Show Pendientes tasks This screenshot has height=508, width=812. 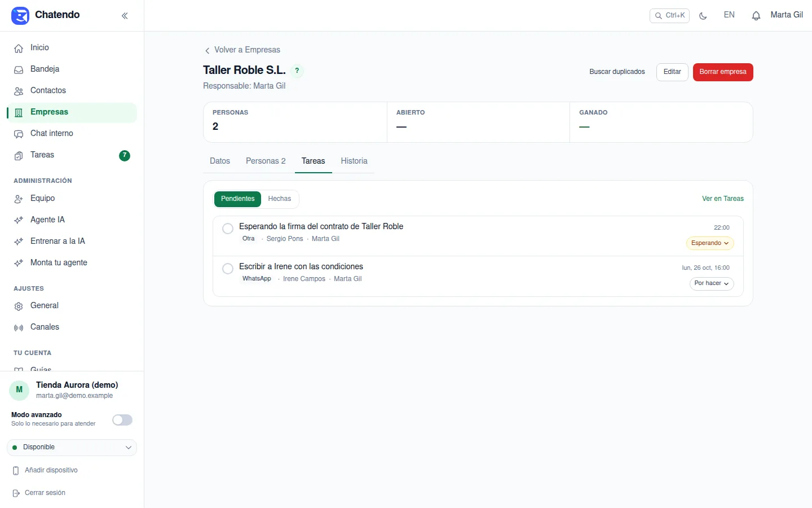click(237, 199)
